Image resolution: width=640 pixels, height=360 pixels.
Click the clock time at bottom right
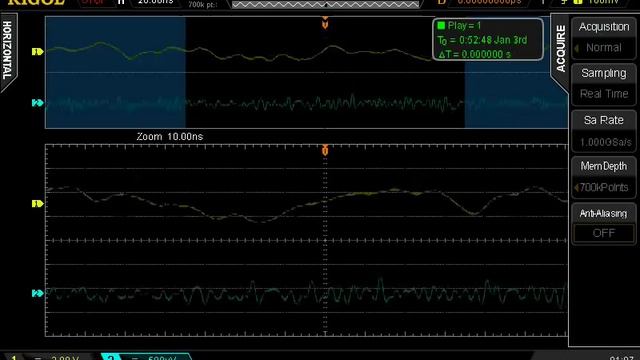pyautogui.click(x=621, y=358)
